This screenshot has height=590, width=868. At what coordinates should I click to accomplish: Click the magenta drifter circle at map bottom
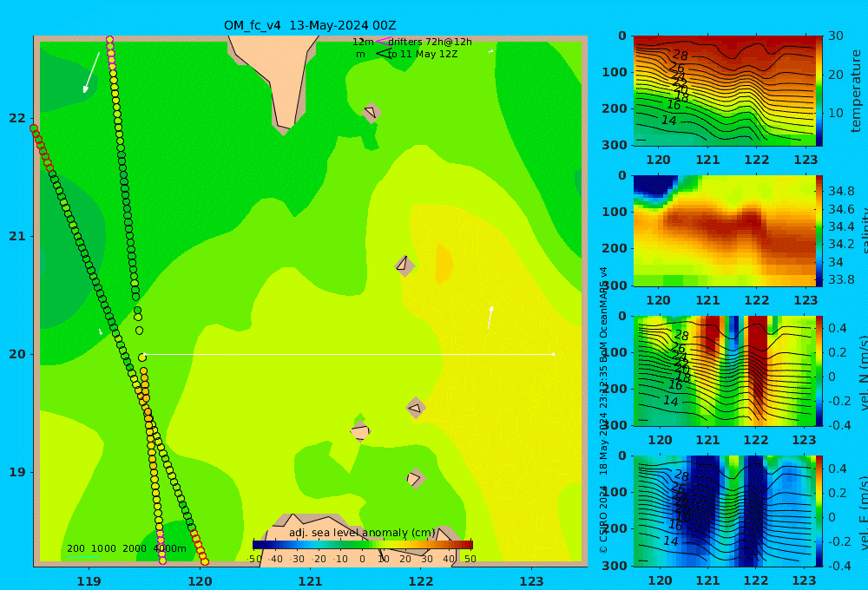click(x=162, y=560)
